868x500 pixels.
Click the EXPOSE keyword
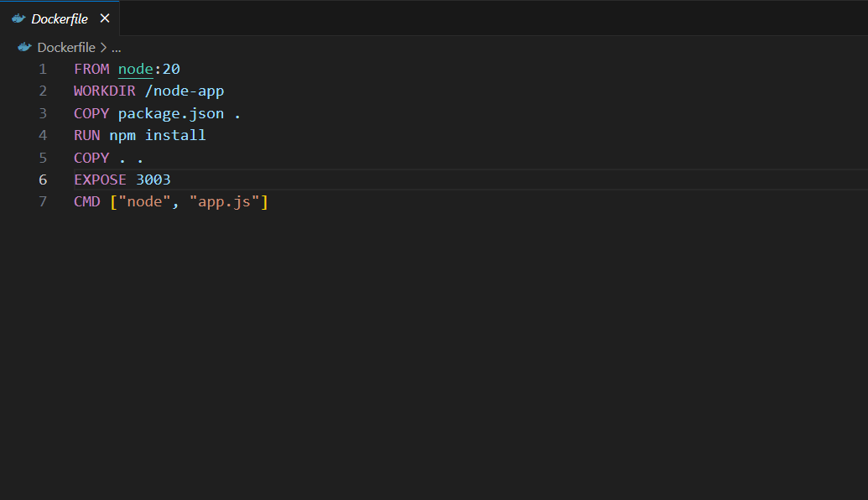[100, 180]
